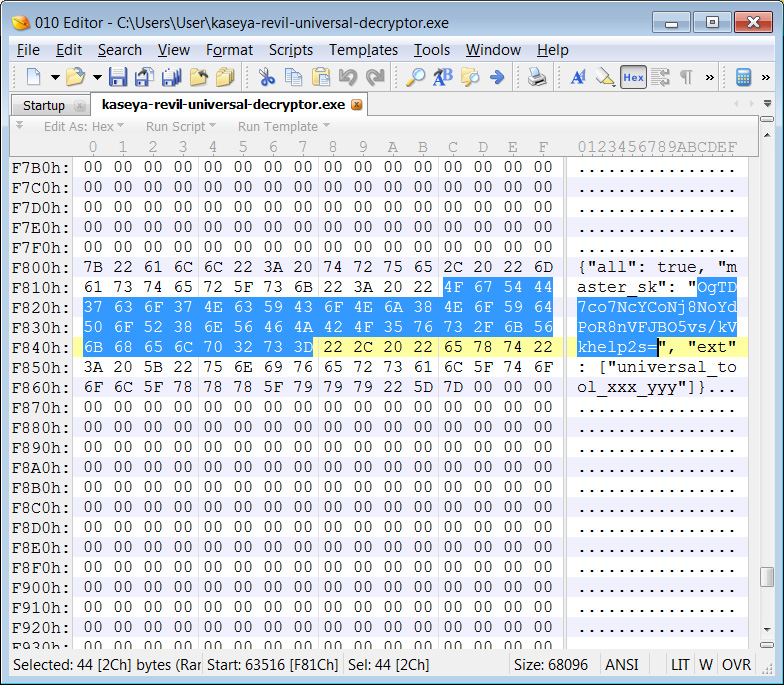Open the Scripts menu
Image resolution: width=784 pixels, height=685 pixels.
pos(290,50)
